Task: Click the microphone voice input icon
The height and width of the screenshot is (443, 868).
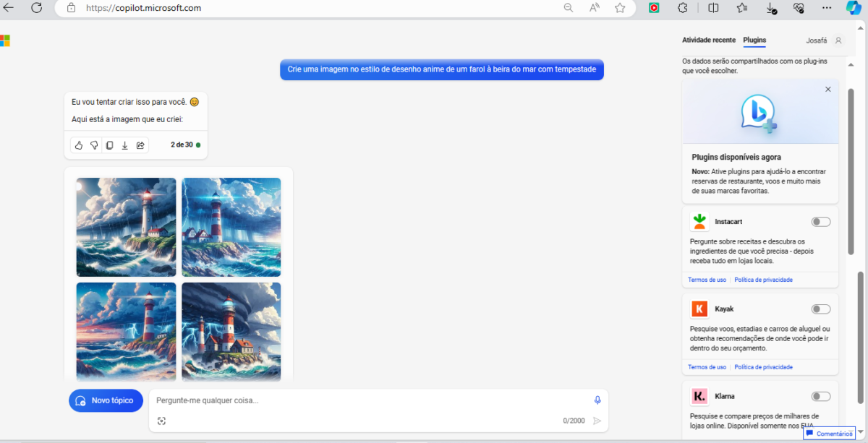Action: pyautogui.click(x=597, y=400)
